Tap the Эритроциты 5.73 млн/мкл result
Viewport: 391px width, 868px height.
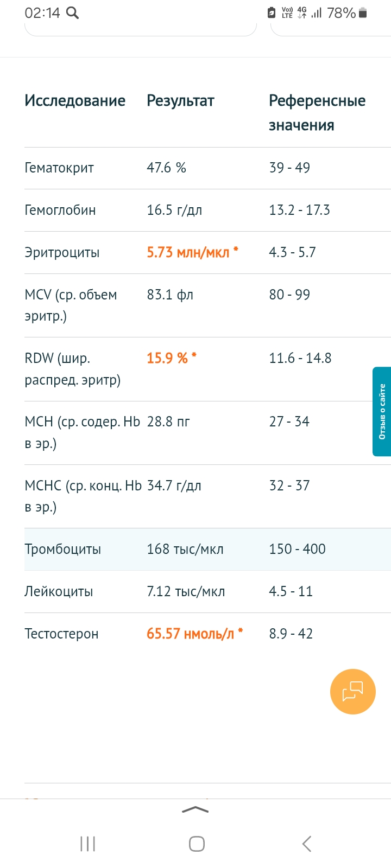coord(188,252)
